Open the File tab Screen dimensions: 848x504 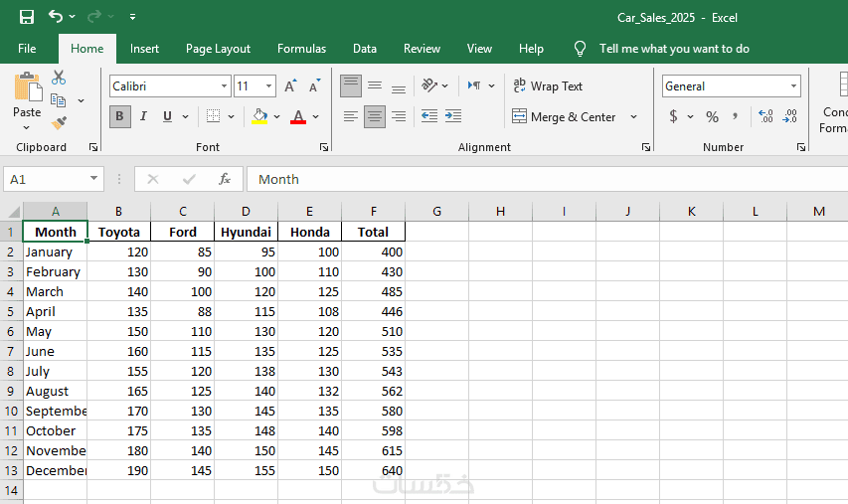[27, 49]
